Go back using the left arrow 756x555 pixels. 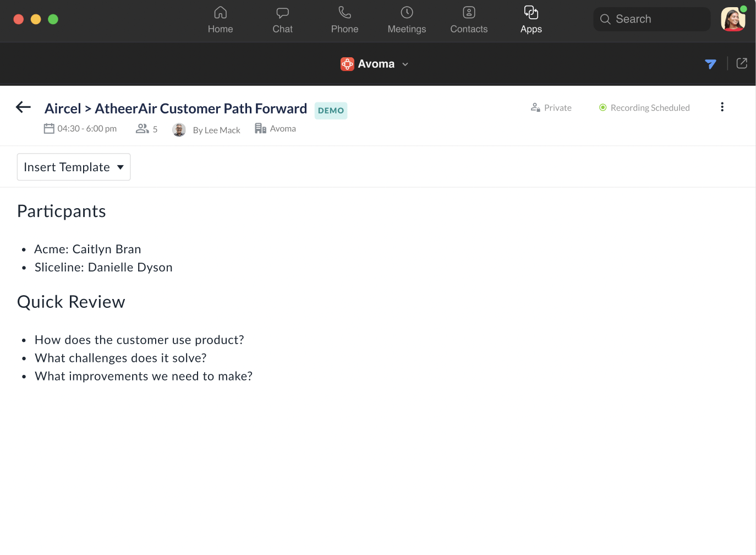point(23,107)
